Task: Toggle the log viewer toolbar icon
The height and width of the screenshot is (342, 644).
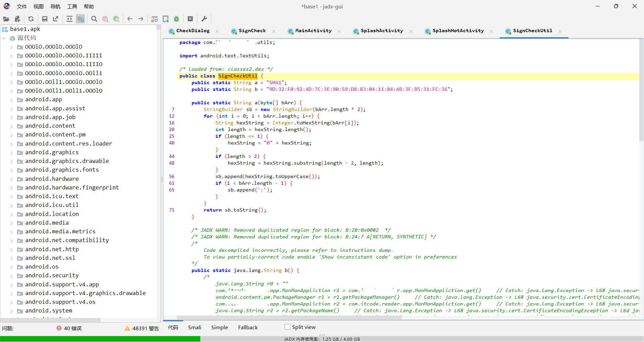Action: (x=190, y=19)
